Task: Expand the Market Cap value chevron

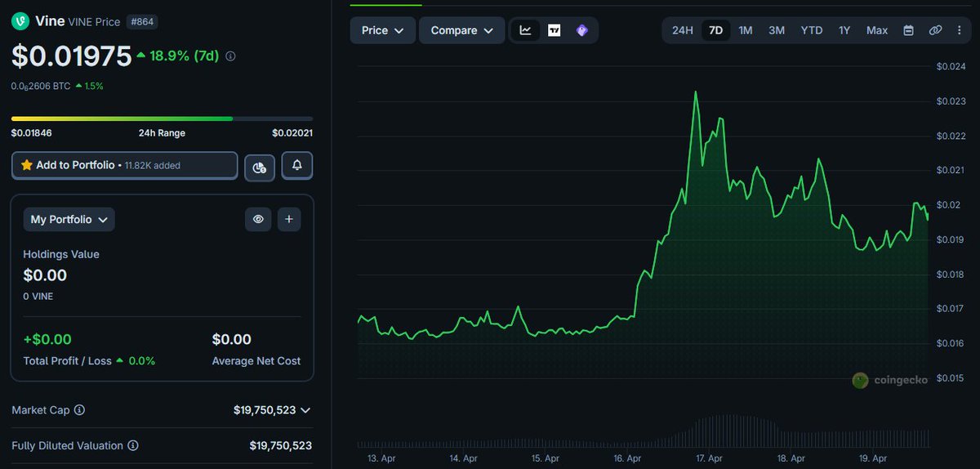Action: (x=305, y=410)
